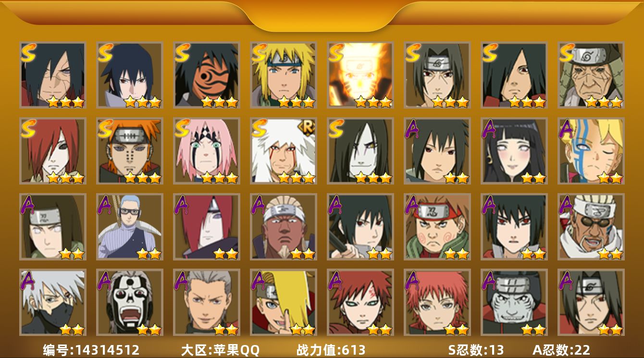Click the glowing flame-cloaked S-rank character
The height and width of the screenshot is (358, 644).
tap(360, 74)
